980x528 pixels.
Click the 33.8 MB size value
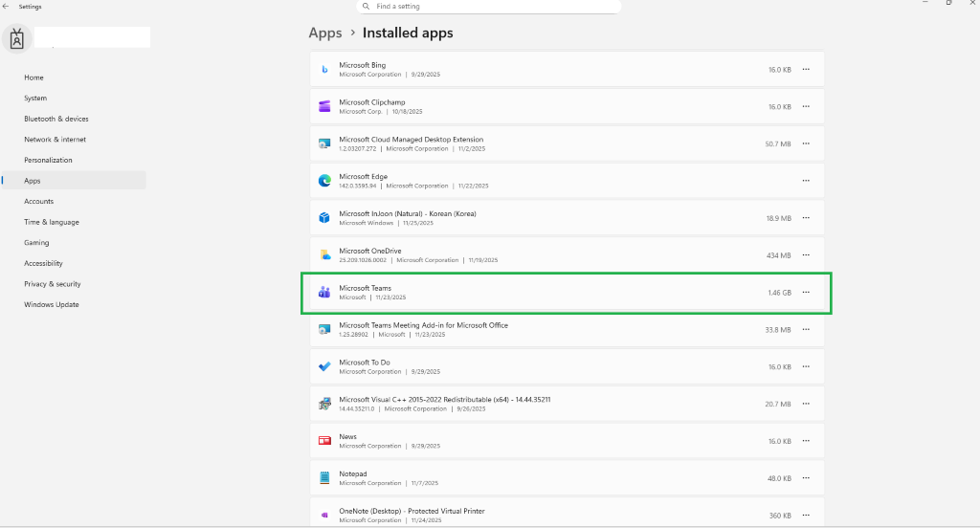click(778, 330)
